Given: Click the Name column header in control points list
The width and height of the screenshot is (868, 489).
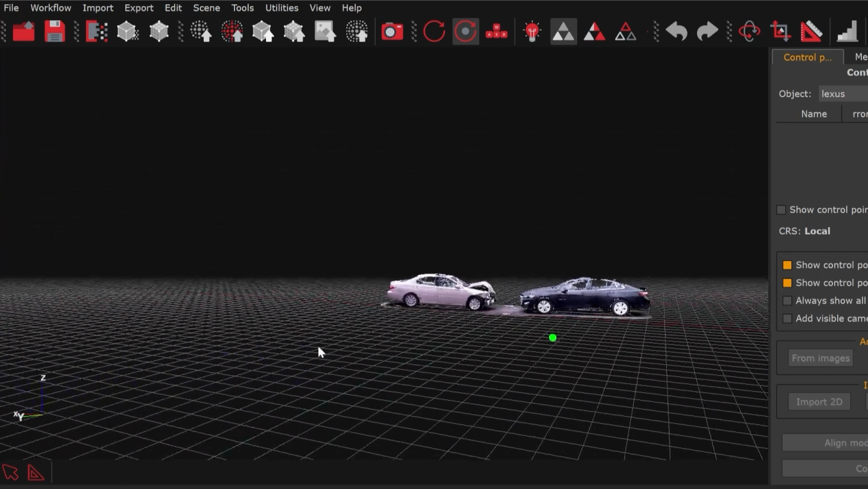Looking at the screenshot, I should [814, 113].
